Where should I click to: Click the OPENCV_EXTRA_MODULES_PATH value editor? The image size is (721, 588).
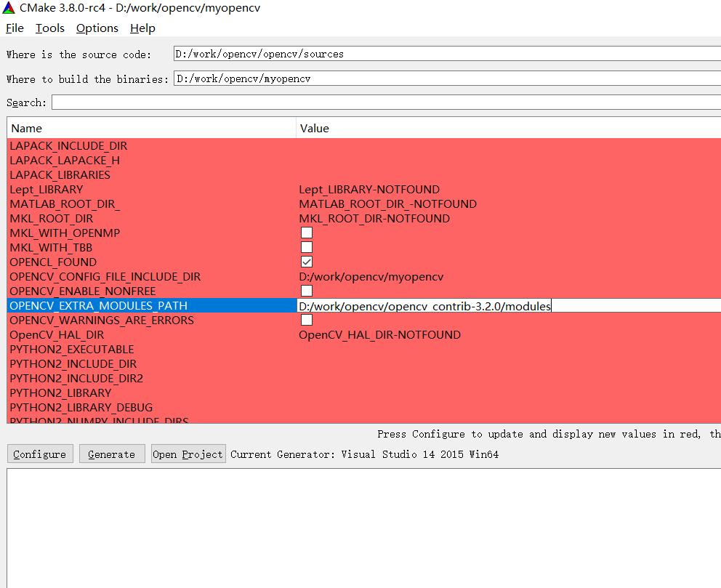point(509,306)
